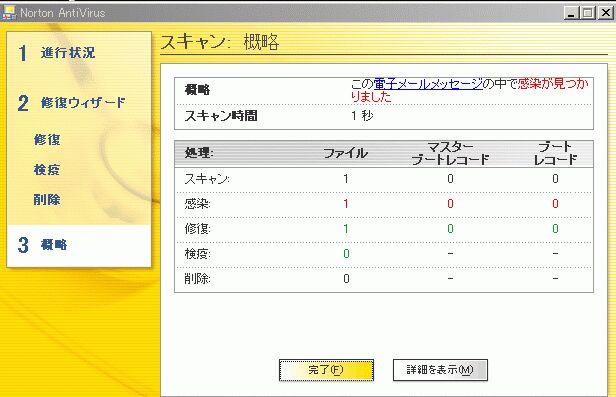Select step 1 進行状況 in sidebar
Screen dimensions: 616x397
click(57, 53)
